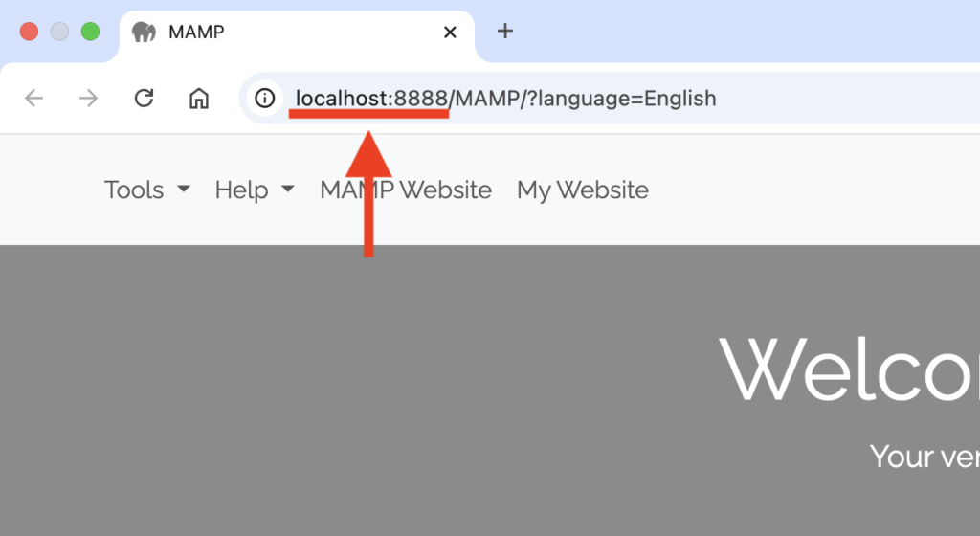Open a new browser tab
Viewport: 980px width, 536px height.
click(505, 31)
